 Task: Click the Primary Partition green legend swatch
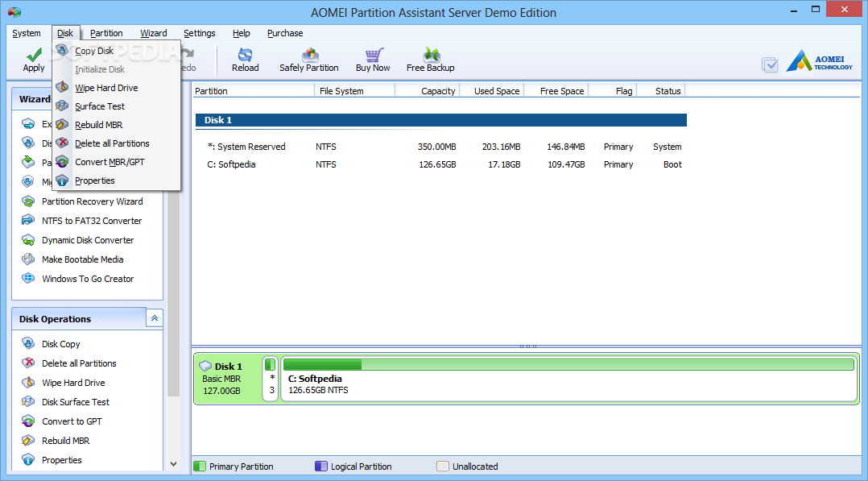(x=200, y=466)
